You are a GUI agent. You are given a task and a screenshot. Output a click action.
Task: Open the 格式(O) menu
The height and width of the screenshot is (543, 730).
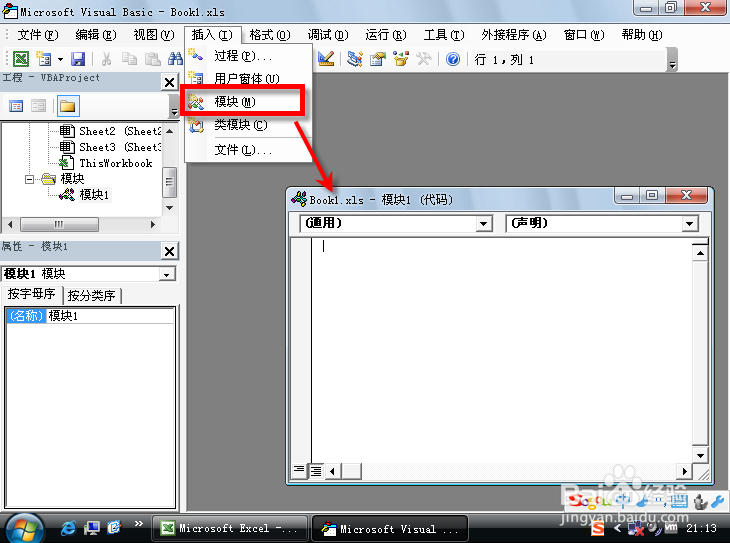point(270,35)
